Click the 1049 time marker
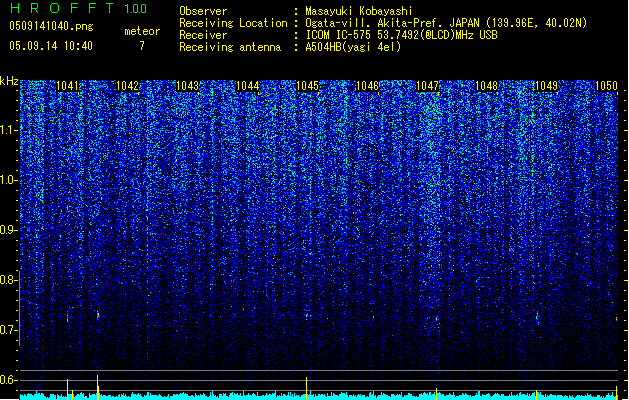The image size is (629, 400). [547, 86]
